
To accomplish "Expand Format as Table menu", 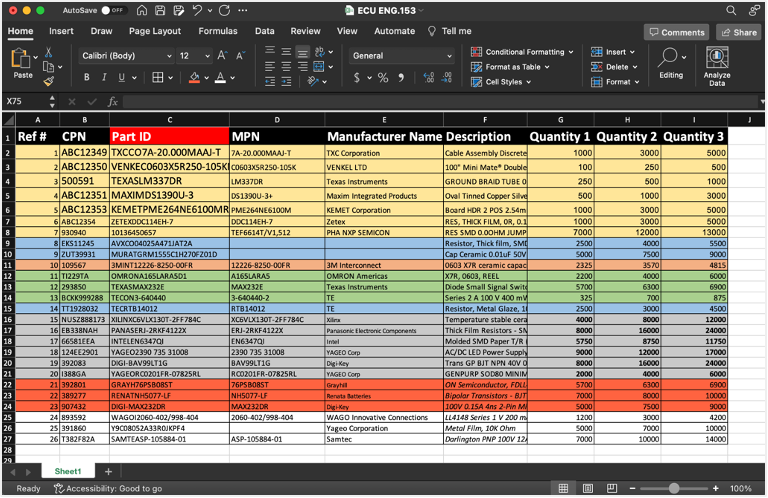I will pyautogui.click(x=510, y=67).
